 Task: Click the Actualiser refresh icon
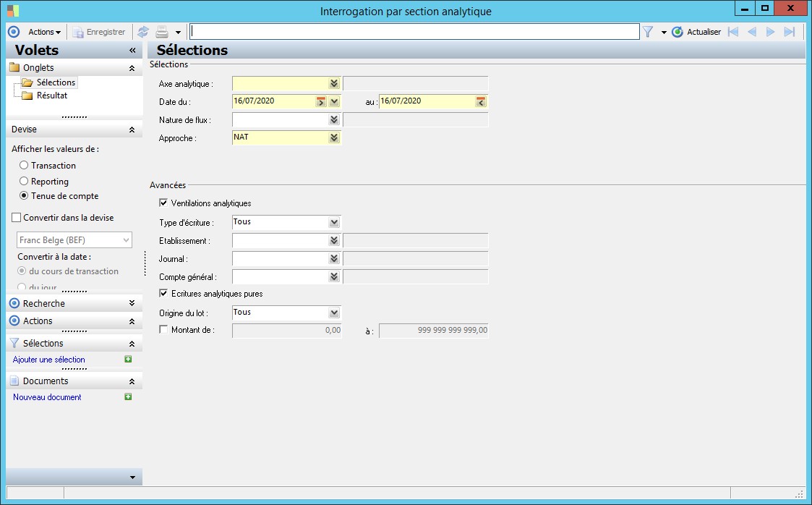pos(678,32)
